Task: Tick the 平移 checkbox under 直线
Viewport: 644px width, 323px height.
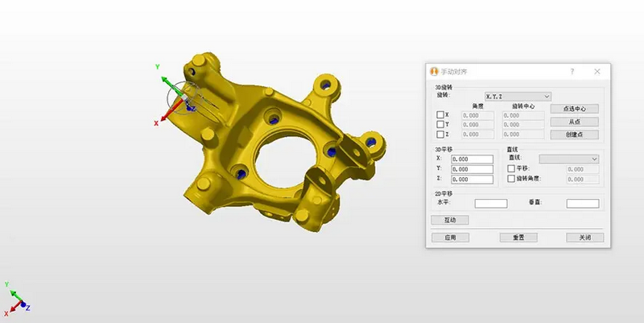Action: (x=511, y=169)
